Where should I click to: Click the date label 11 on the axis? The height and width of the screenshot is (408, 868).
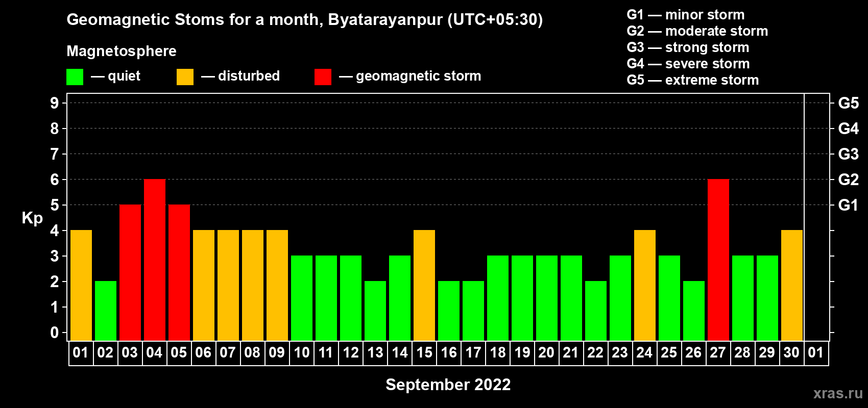(326, 352)
